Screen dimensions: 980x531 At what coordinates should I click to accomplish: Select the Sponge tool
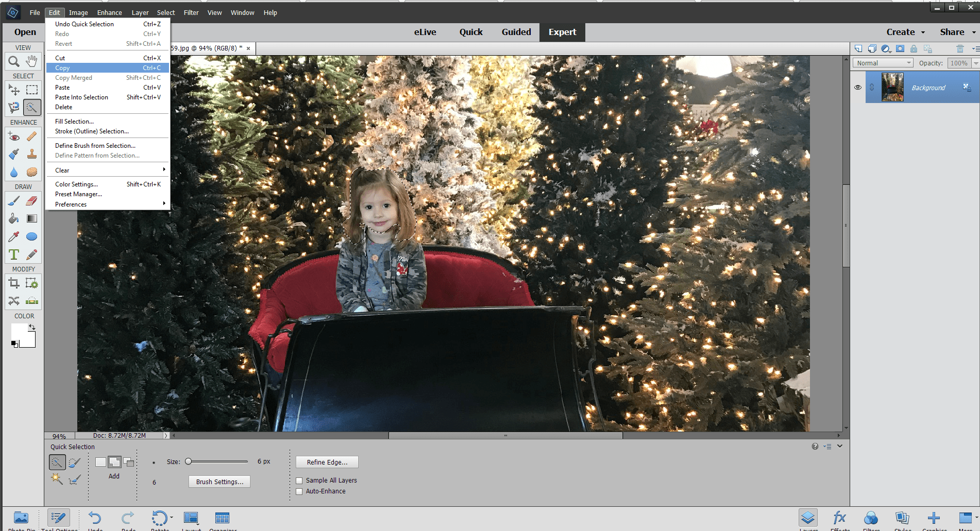point(32,172)
